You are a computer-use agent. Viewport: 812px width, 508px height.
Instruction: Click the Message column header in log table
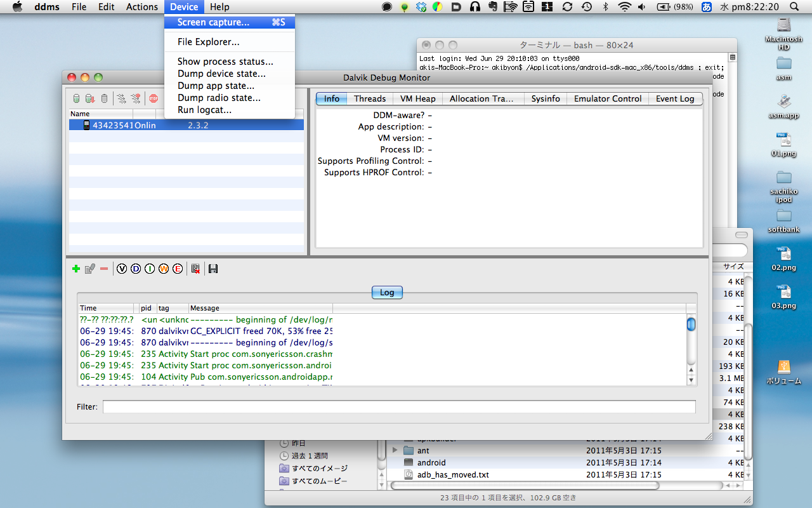260,308
